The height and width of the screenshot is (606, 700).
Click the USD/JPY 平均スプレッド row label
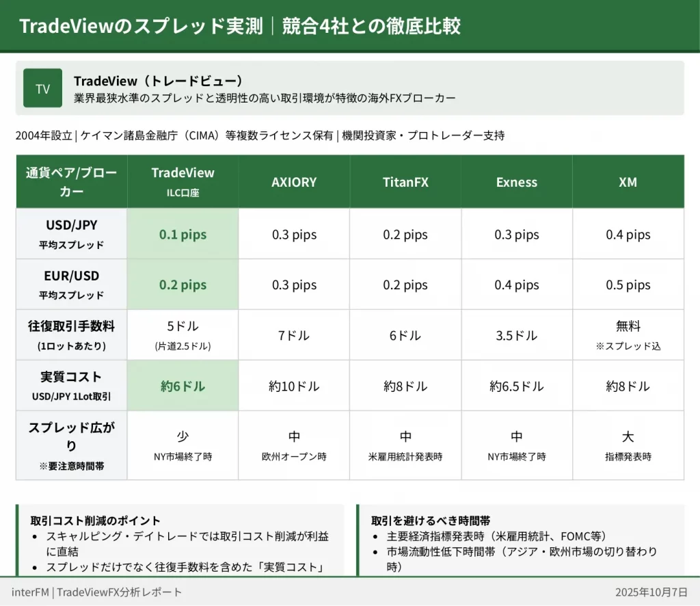click(72, 234)
